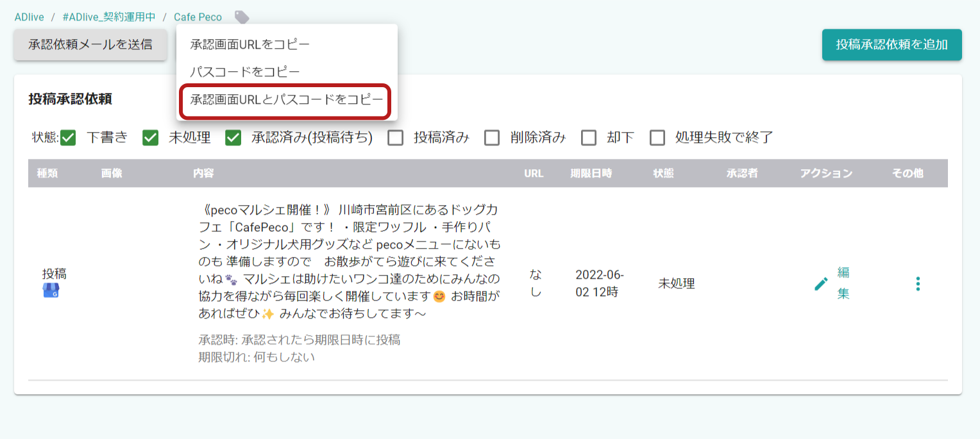
Task: Uncheck the 承認済み(投稿待ち) checkbox
Action: point(233,138)
